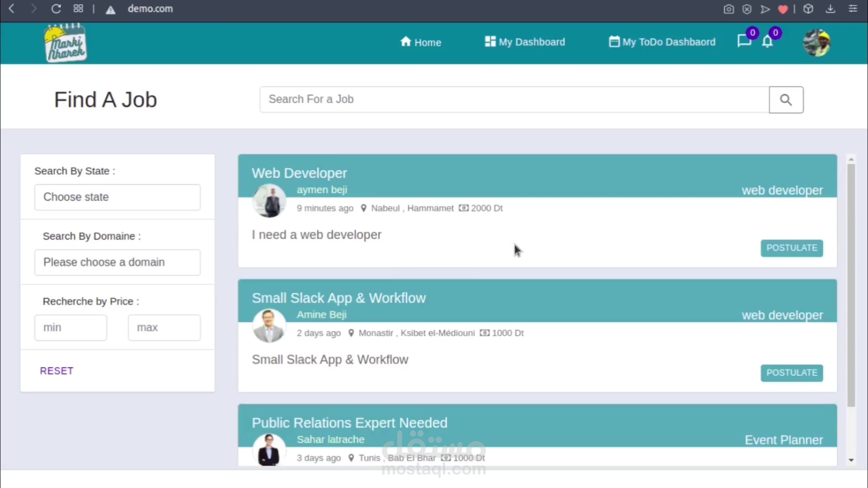Open the Please choose a domain dropdown
Screen dimensions: 868x488
(117, 263)
